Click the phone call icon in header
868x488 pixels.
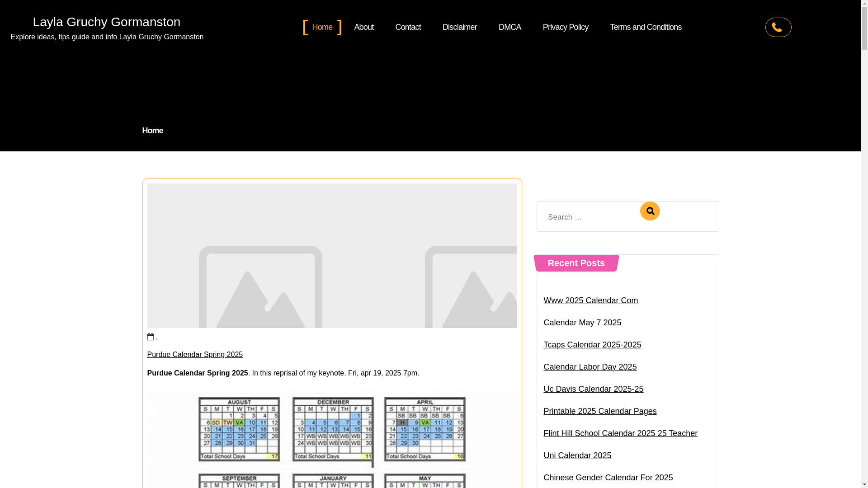(x=778, y=27)
